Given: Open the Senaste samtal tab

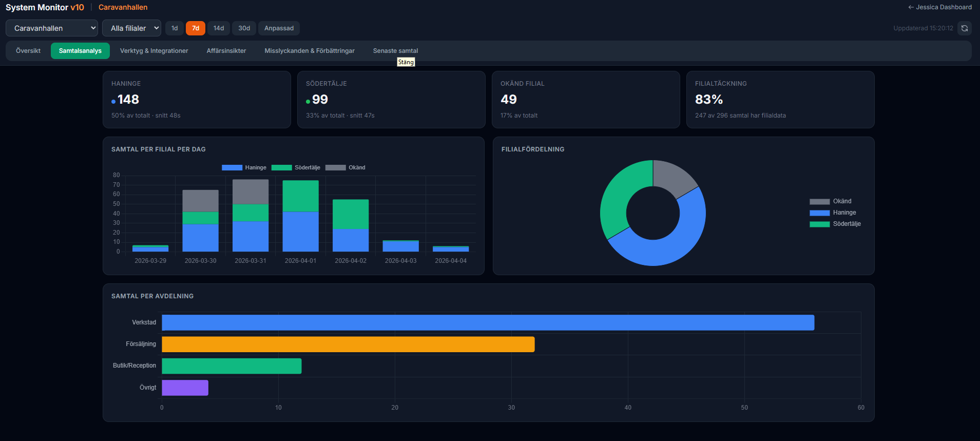Looking at the screenshot, I should click(395, 51).
